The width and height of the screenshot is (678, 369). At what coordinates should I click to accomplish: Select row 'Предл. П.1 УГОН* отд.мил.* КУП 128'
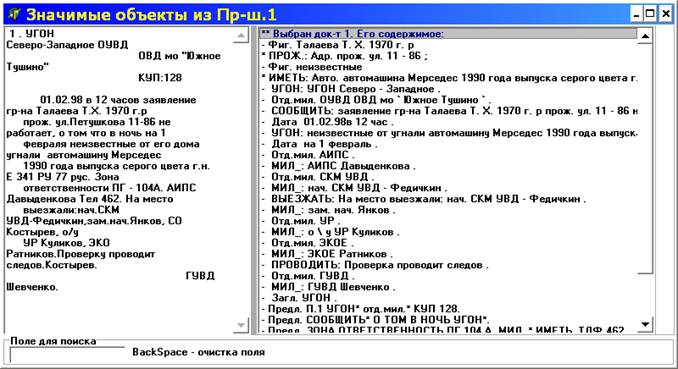point(448,309)
